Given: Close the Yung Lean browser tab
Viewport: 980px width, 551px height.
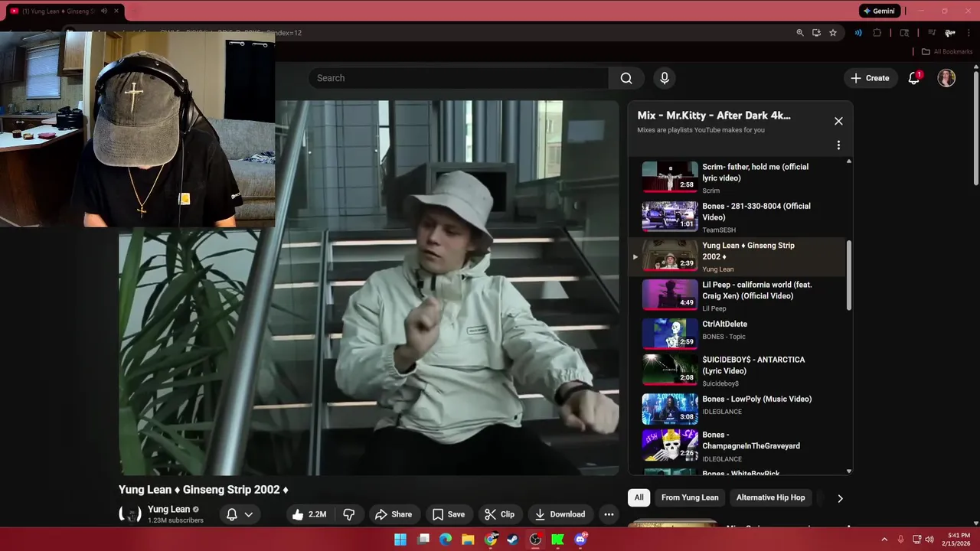Looking at the screenshot, I should 116,11.
